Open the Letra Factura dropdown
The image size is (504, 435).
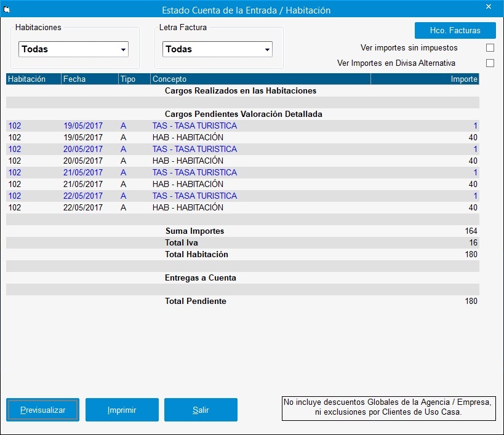217,49
